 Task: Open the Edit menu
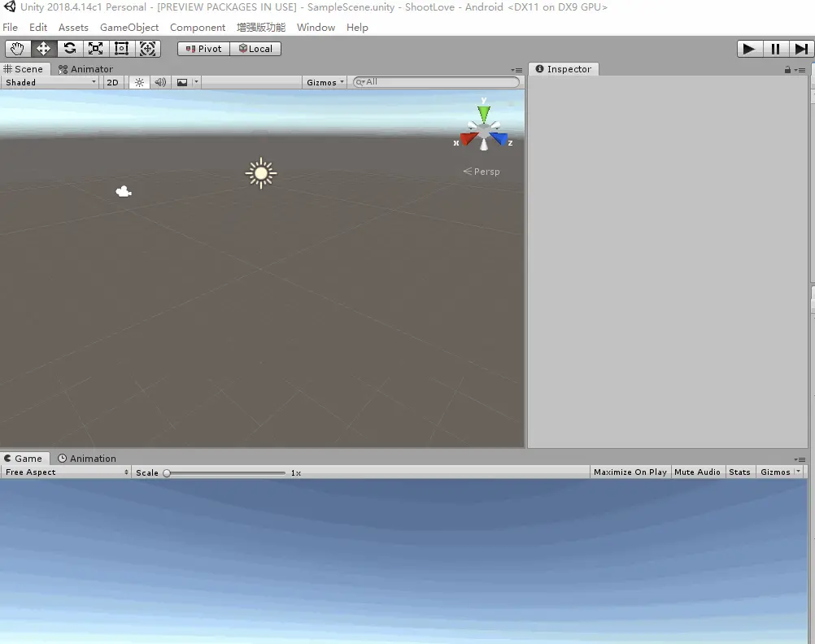[38, 27]
